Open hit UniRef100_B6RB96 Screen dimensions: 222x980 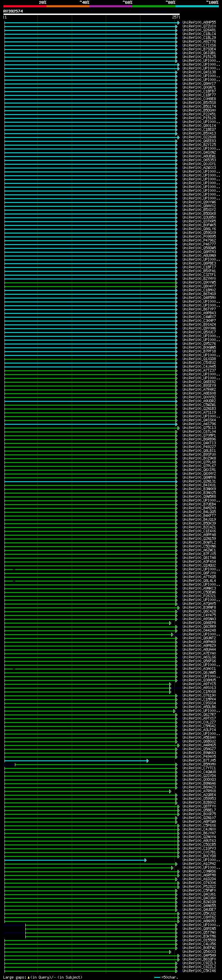[199, 439]
